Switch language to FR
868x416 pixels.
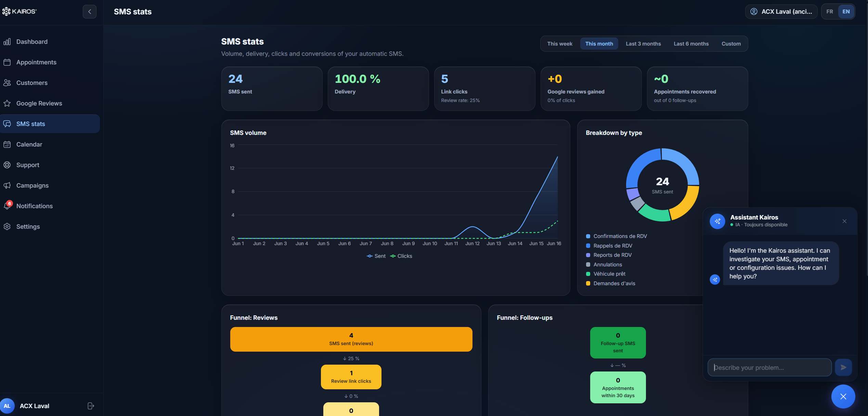(830, 12)
